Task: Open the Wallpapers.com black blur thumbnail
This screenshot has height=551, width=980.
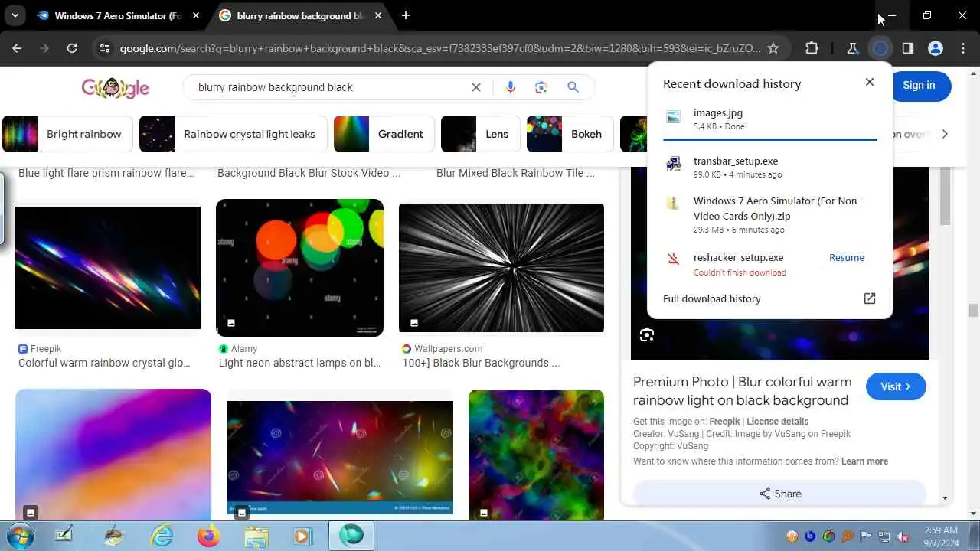Action: [501, 268]
